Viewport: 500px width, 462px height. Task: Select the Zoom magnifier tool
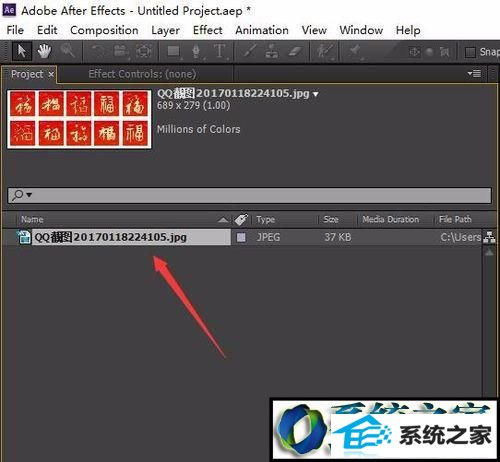[x=68, y=51]
